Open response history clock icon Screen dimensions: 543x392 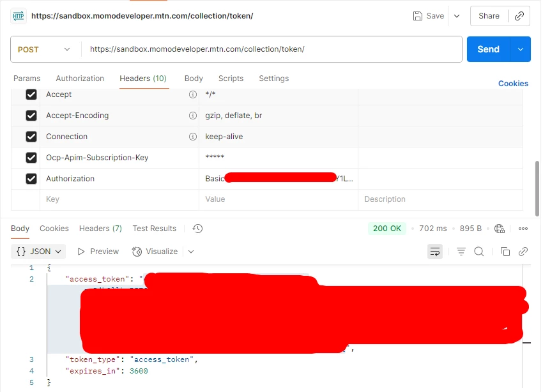tap(197, 229)
